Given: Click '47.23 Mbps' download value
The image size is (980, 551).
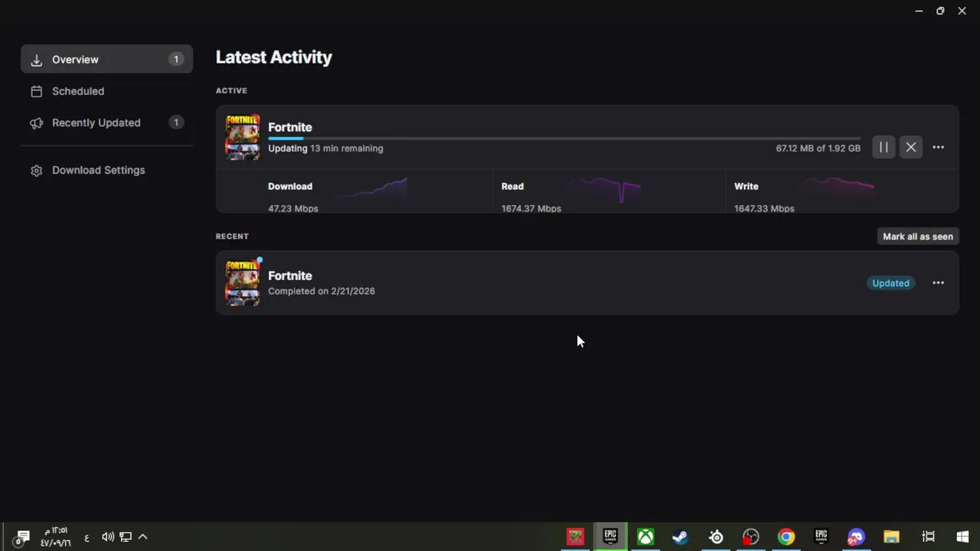Looking at the screenshot, I should click(293, 208).
